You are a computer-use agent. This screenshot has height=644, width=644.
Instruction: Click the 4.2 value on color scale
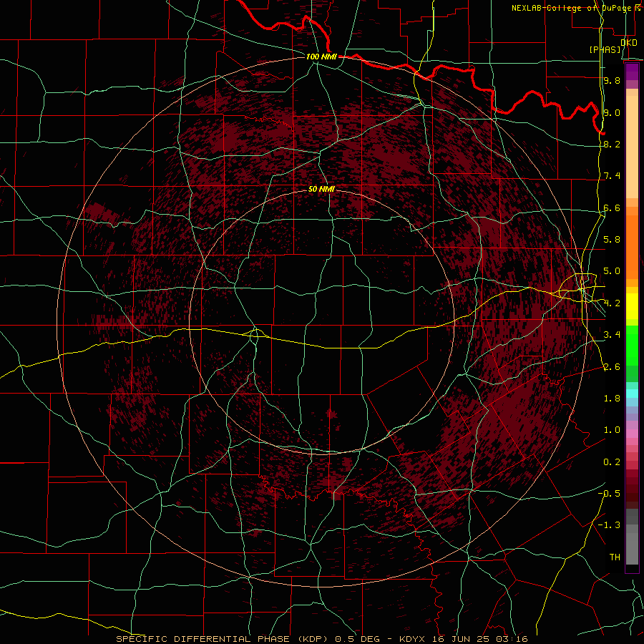(612, 303)
